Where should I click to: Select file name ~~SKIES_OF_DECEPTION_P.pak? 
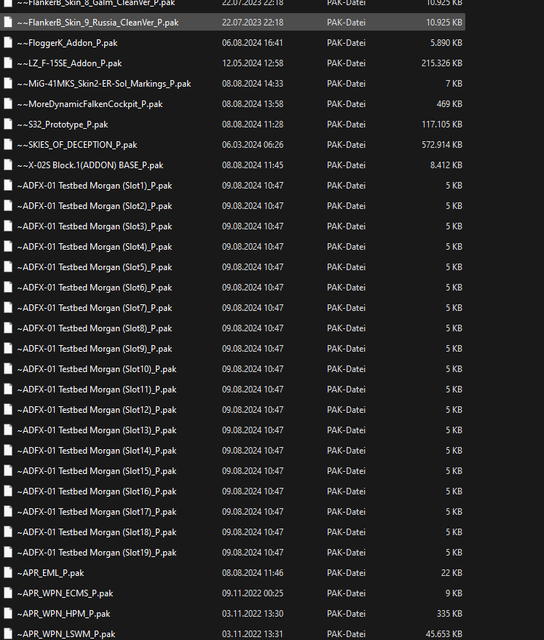[77, 145]
